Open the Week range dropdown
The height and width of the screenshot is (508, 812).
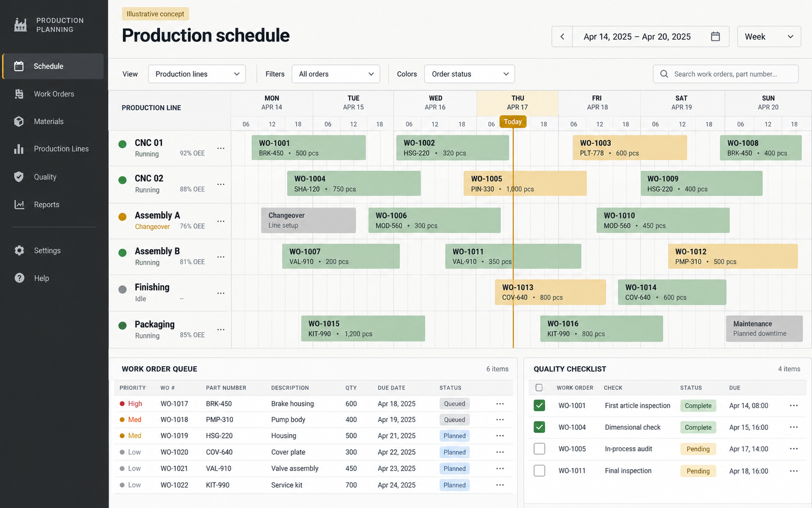click(x=769, y=36)
